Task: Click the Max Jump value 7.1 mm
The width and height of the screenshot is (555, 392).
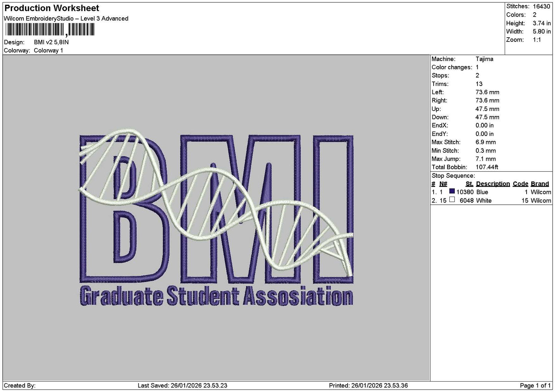Action: click(x=485, y=159)
